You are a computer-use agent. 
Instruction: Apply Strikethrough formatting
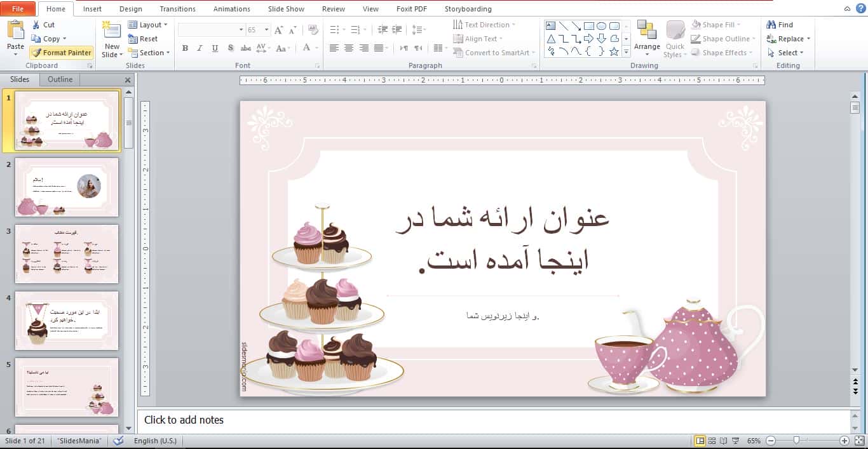[x=245, y=48]
